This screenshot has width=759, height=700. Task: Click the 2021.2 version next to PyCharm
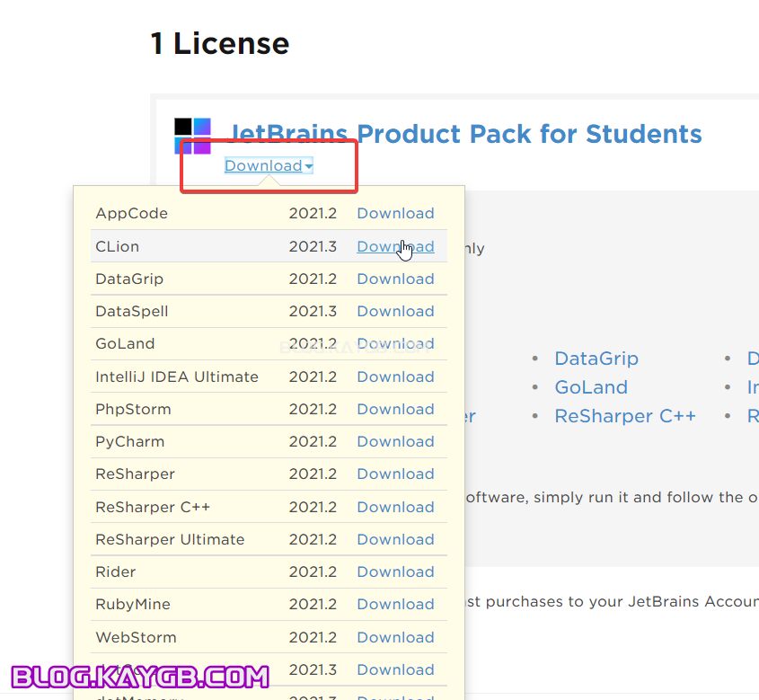(x=313, y=441)
